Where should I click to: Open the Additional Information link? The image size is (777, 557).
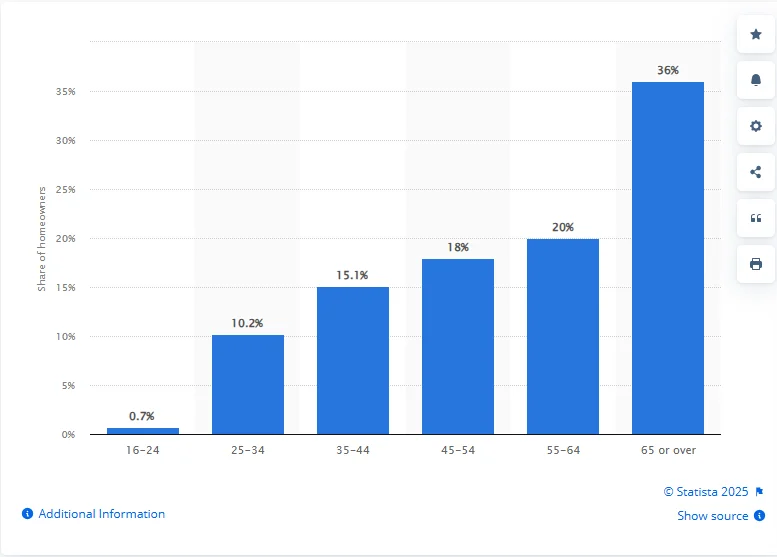point(101,514)
